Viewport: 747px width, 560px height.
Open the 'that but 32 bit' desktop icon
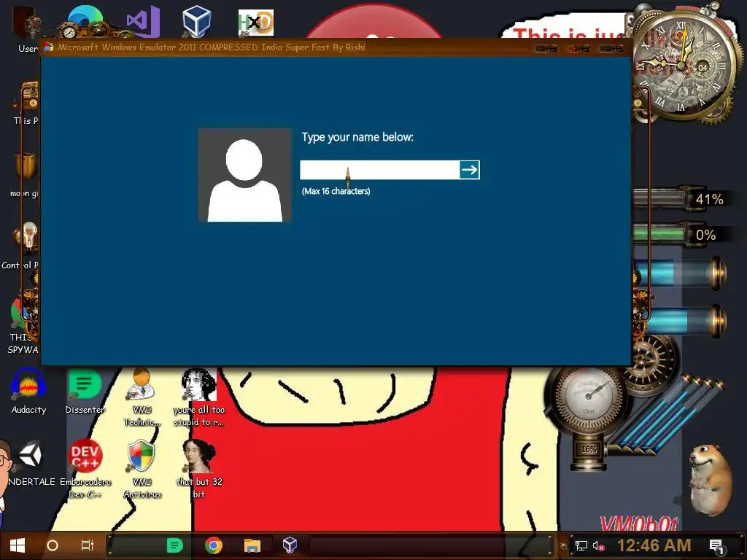click(x=199, y=468)
